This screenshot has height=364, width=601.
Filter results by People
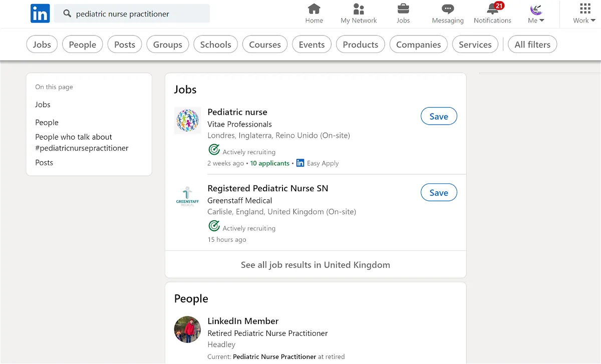coord(83,45)
